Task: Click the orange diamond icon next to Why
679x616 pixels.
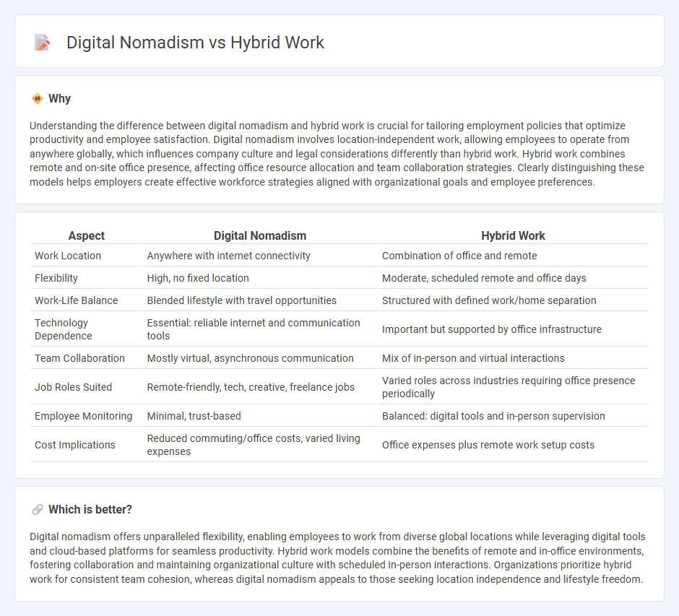Action: tap(38, 99)
